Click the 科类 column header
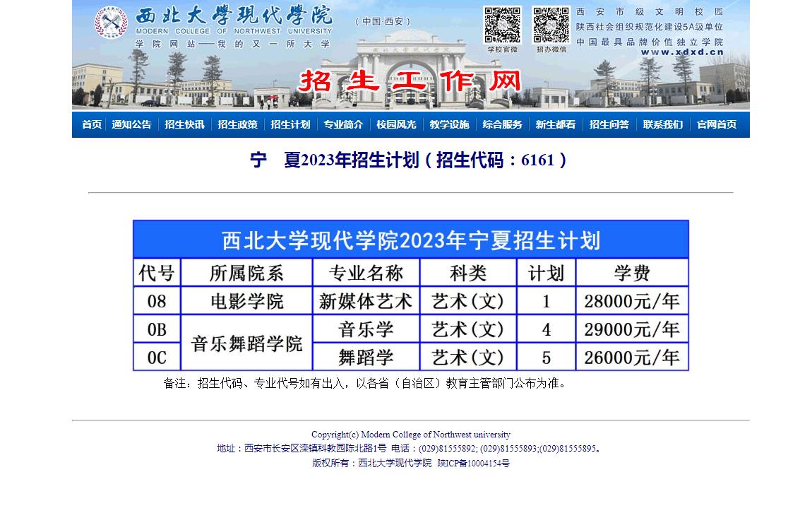The height and width of the screenshot is (530, 812). coord(468,273)
